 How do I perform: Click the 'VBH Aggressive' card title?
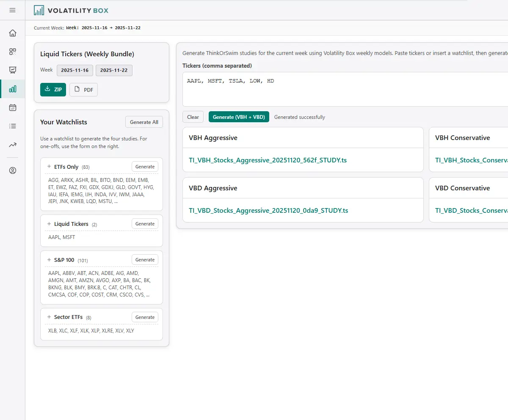coord(213,137)
